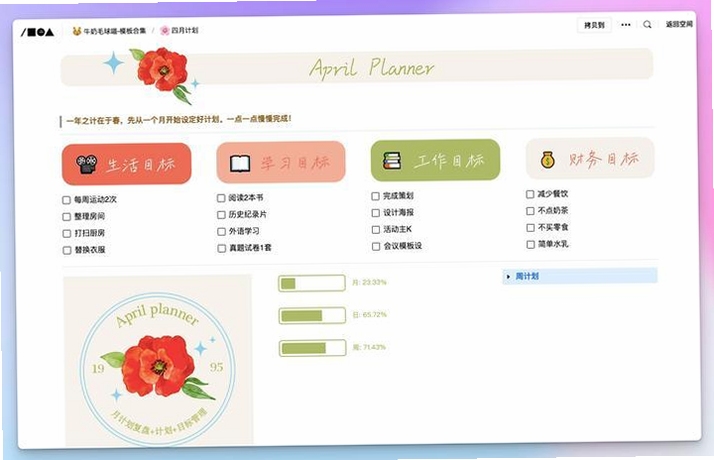
Task: Check the 简单水乳 checkbox
Action: pos(530,245)
